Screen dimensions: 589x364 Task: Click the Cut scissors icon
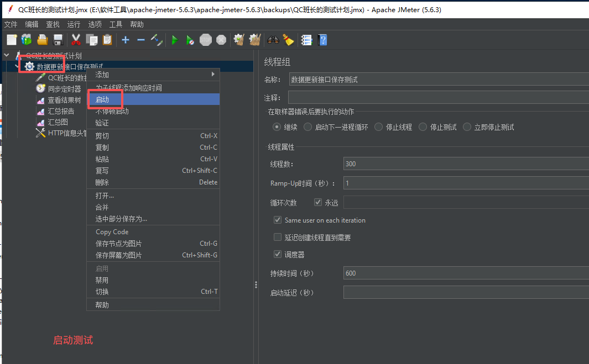[x=76, y=40]
